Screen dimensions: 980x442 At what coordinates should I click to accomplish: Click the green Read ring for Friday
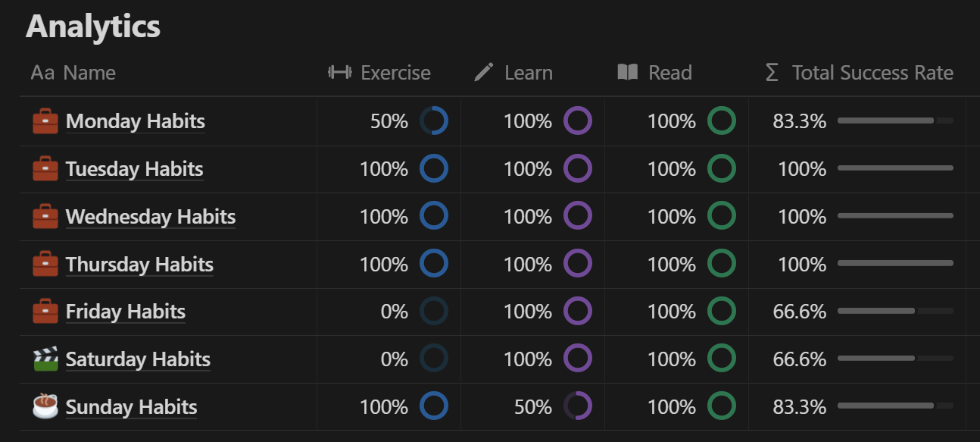click(x=722, y=311)
